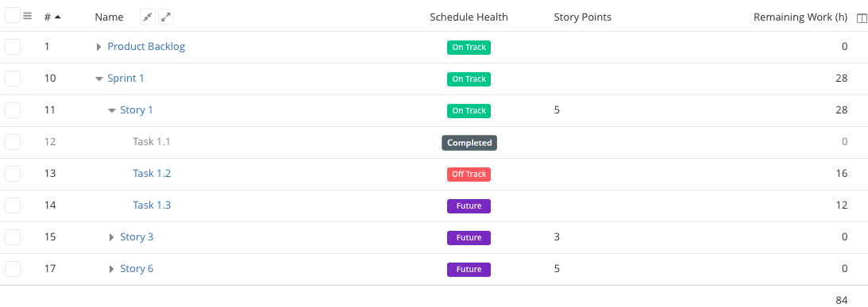Click the Off Track status badge
The height and width of the screenshot is (307, 868).
pos(469,175)
